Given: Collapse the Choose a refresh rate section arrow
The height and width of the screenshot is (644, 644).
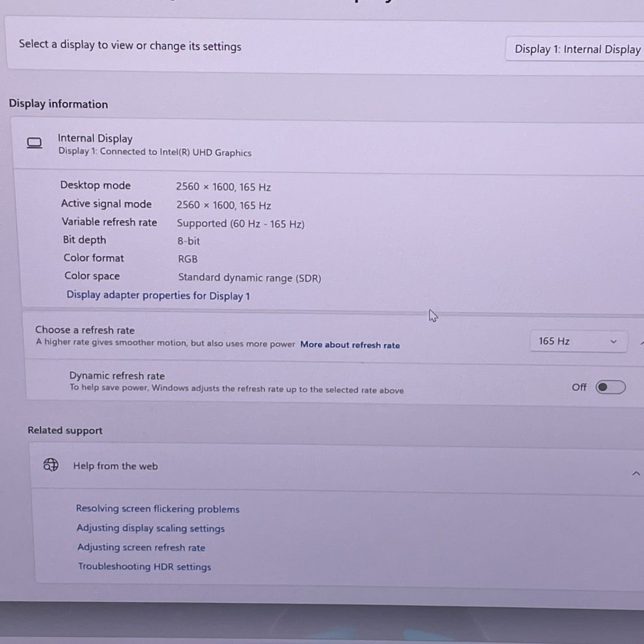Looking at the screenshot, I should pyautogui.click(x=641, y=343).
